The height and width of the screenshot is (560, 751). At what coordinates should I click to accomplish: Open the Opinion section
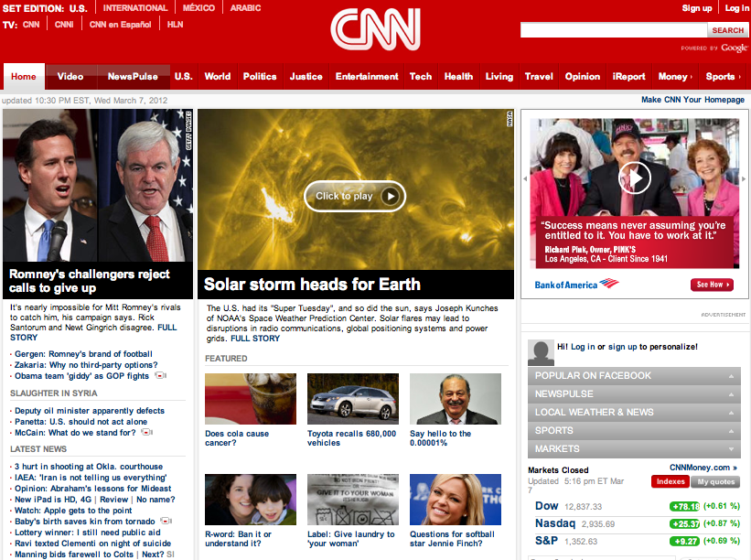pyautogui.click(x=583, y=77)
